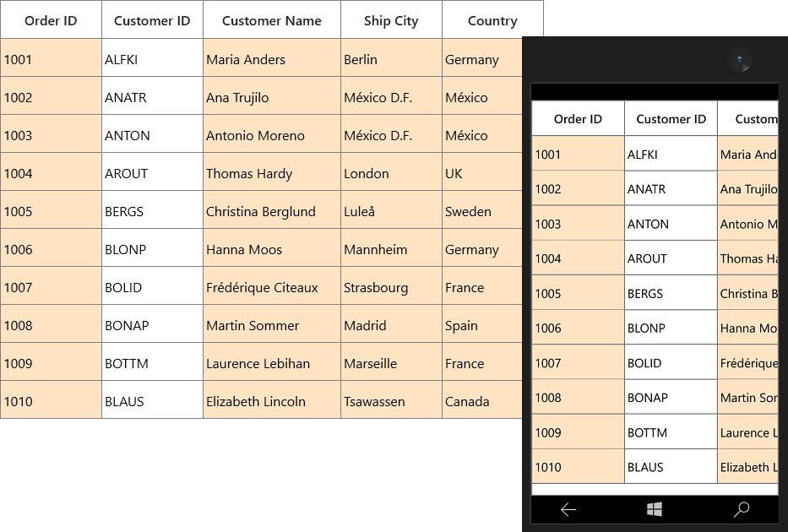Viewport: 788px width, 532px height.
Task: Click the Tsawassen cell
Action: pos(392,400)
